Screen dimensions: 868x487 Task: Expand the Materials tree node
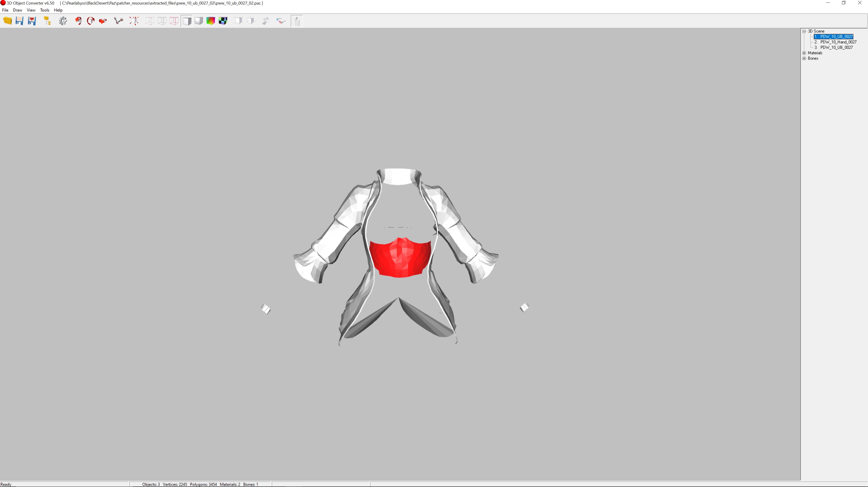pyautogui.click(x=804, y=53)
